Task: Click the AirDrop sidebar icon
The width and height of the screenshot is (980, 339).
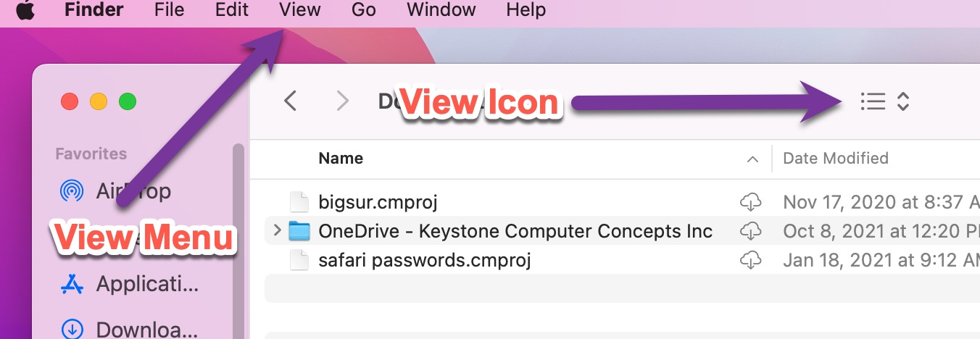Action: (x=72, y=191)
